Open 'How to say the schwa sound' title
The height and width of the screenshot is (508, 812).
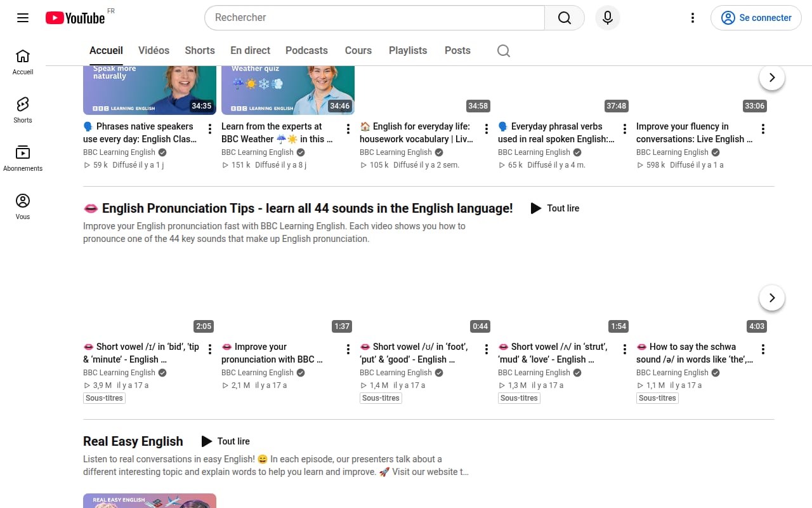click(x=695, y=353)
